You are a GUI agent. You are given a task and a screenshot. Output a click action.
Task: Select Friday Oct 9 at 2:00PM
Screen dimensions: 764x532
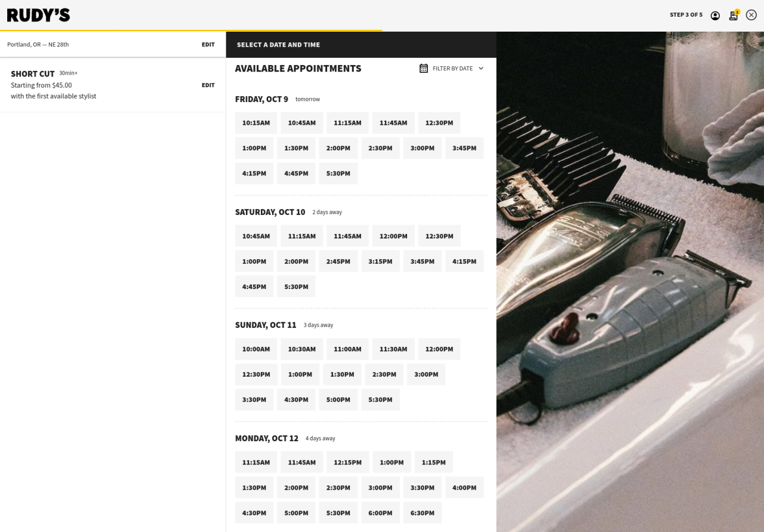[338, 148]
